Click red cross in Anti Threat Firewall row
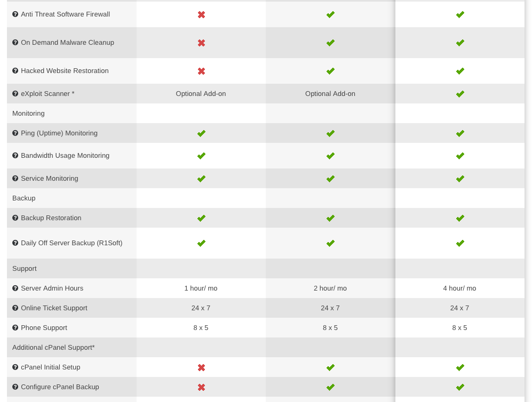 (x=202, y=14)
